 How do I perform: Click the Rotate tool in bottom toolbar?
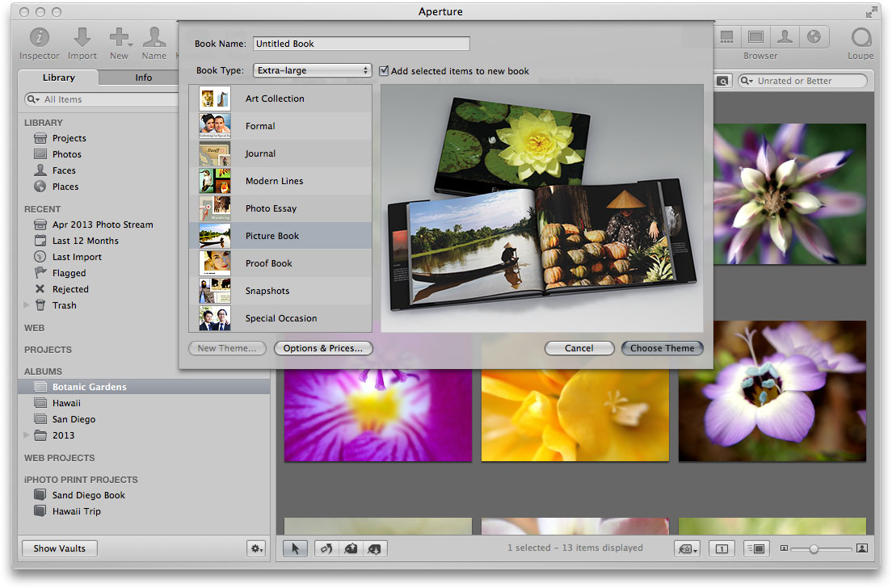(326, 549)
